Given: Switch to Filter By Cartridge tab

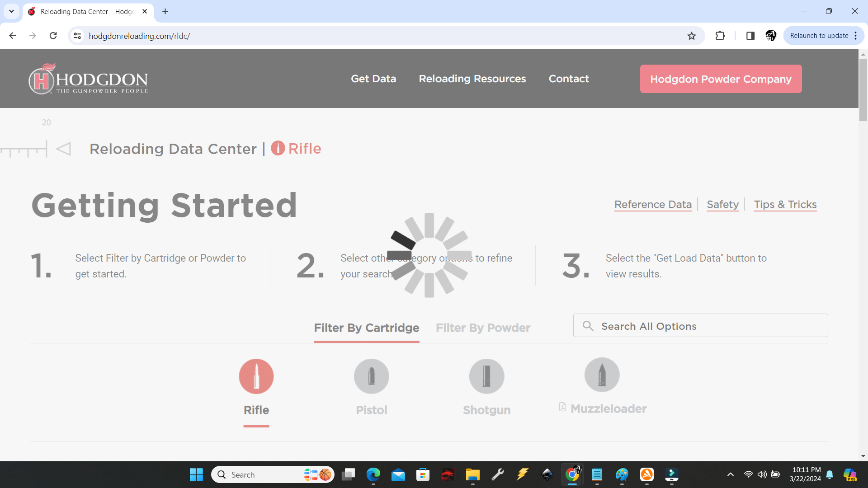Looking at the screenshot, I should coord(367,328).
